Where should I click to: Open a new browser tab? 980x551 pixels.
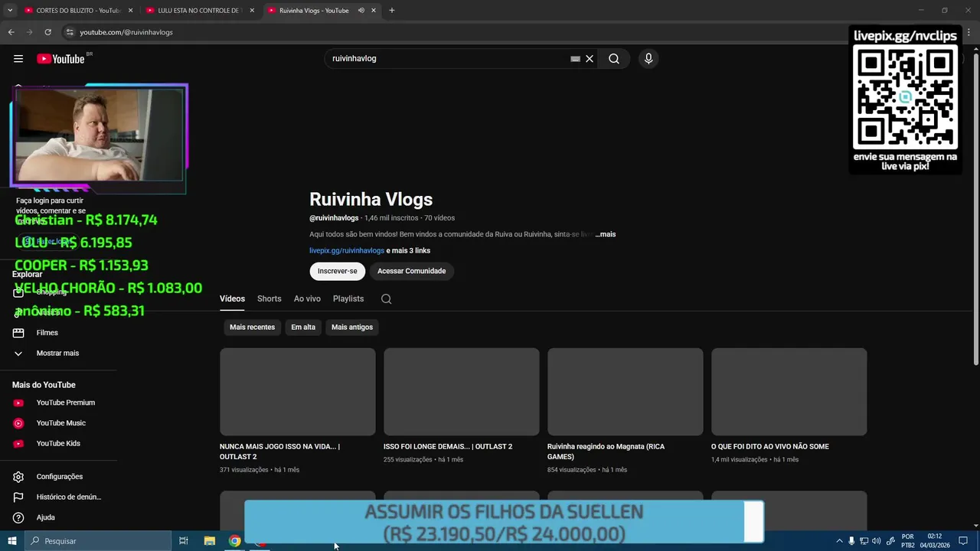(x=392, y=11)
